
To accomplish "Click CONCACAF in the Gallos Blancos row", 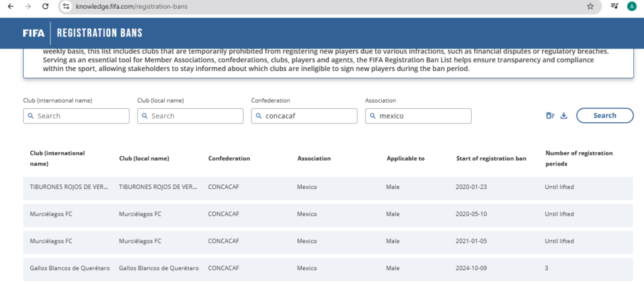I will tap(224, 268).
